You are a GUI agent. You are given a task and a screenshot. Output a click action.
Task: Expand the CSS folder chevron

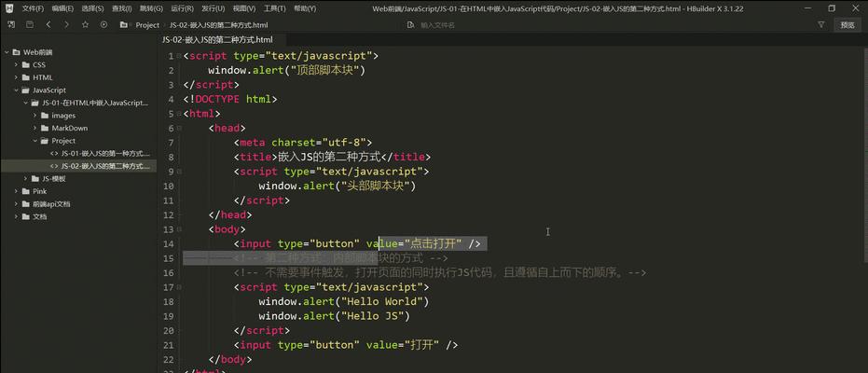pos(16,64)
